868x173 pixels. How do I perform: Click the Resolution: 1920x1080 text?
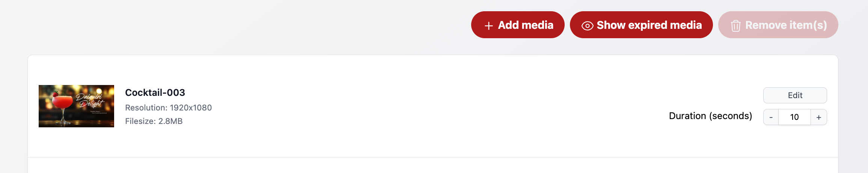tap(168, 108)
